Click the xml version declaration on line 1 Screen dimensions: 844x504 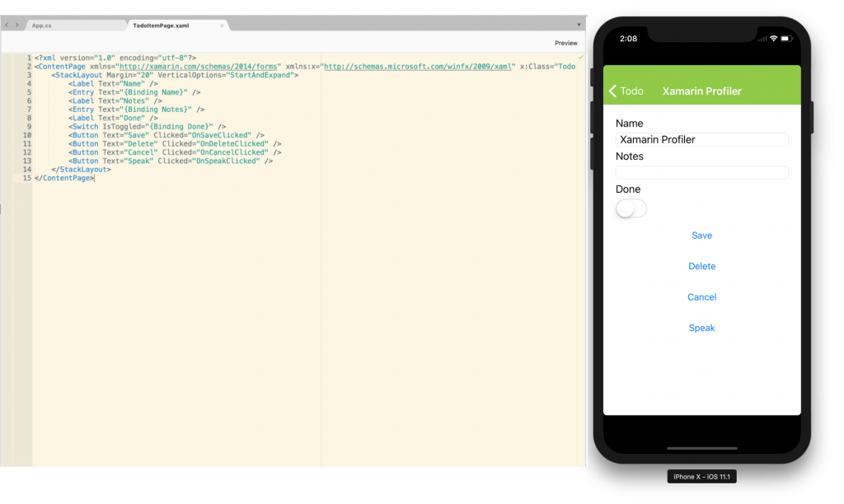pyautogui.click(x=115, y=58)
